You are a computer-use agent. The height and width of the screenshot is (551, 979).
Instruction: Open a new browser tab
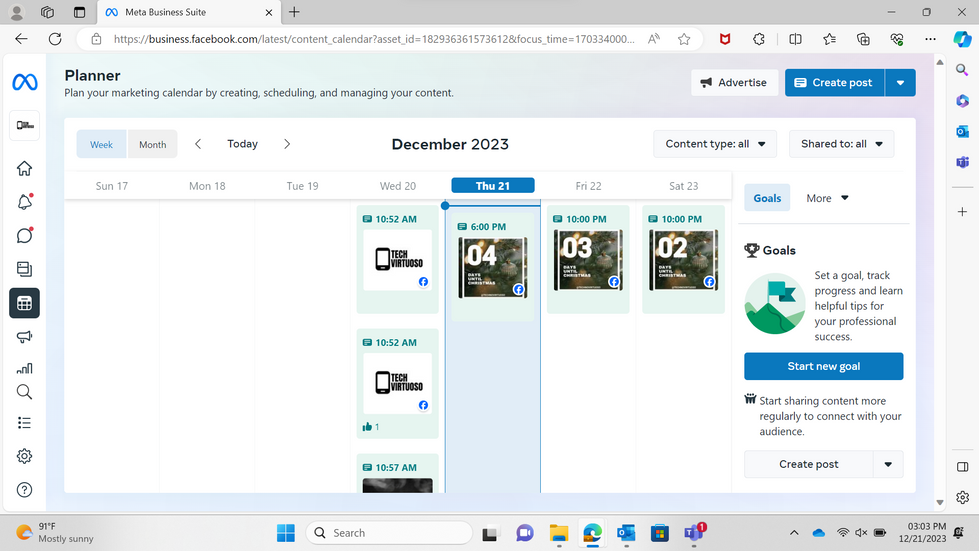point(294,12)
